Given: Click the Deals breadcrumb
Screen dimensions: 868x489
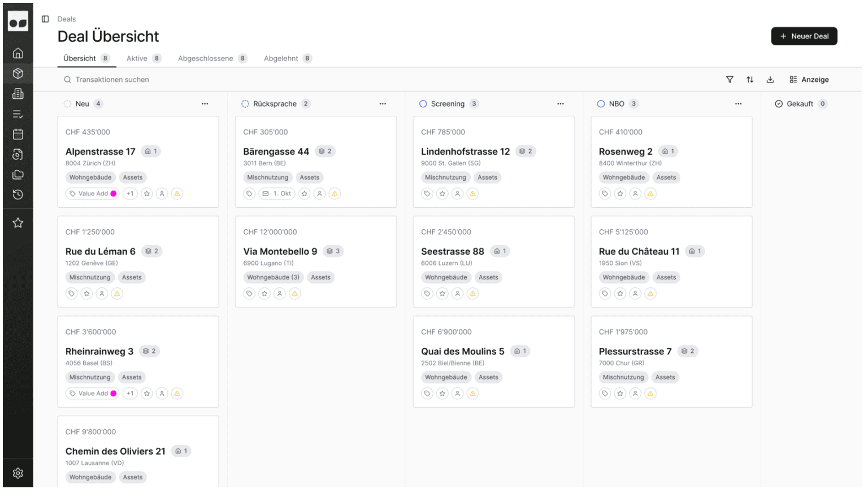Looking at the screenshot, I should 67,19.
